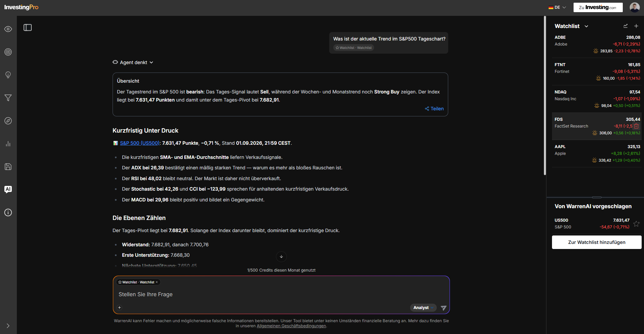Click the Teilen share link
This screenshot has width=644, height=334.
(x=434, y=109)
